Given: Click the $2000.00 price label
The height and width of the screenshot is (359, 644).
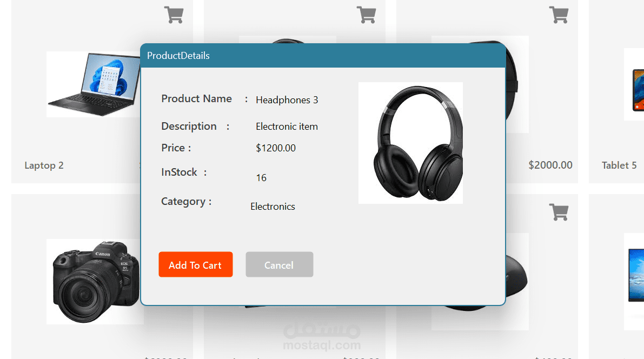Looking at the screenshot, I should pos(550,165).
